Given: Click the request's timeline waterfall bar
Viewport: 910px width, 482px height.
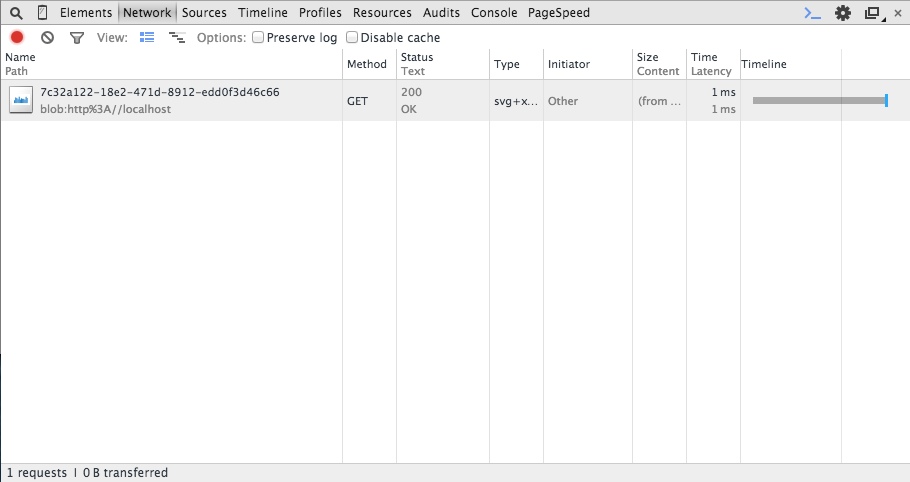Looking at the screenshot, I should click(x=818, y=100).
